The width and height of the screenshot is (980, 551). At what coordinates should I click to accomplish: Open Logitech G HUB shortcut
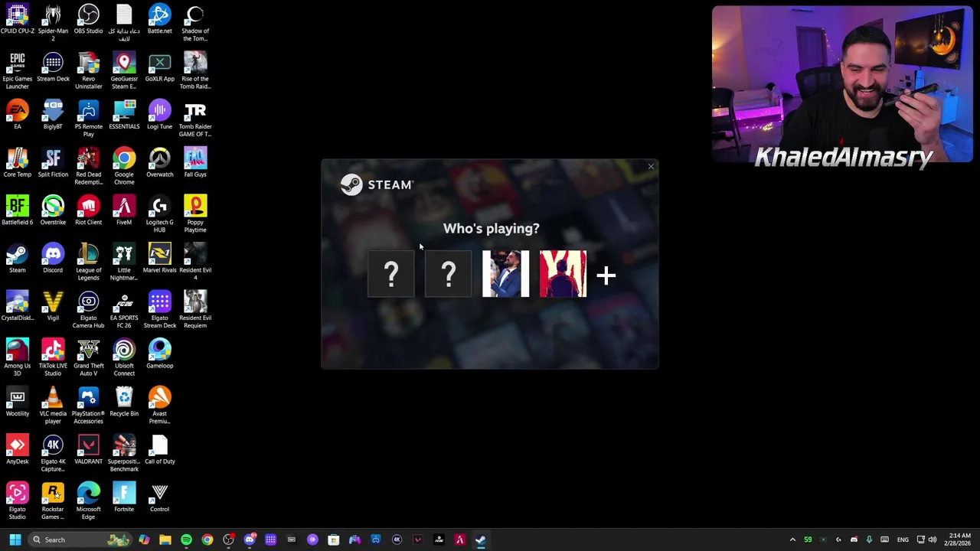tap(159, 214)
